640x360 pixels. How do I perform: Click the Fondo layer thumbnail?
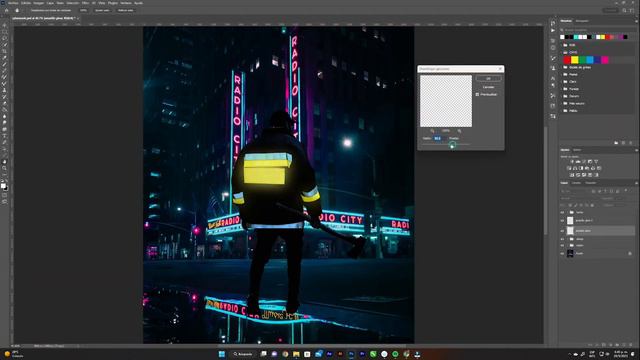point(570,253)
